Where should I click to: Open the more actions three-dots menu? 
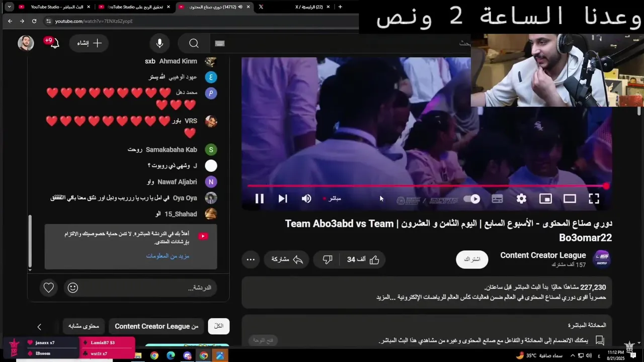coord(251,259)
